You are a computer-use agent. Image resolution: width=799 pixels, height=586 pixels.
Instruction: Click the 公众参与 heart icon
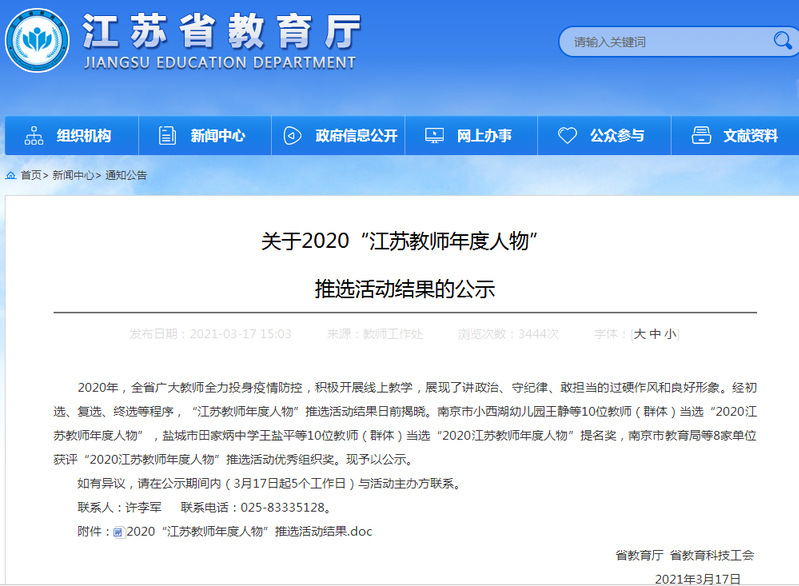[x=567, y=136]
